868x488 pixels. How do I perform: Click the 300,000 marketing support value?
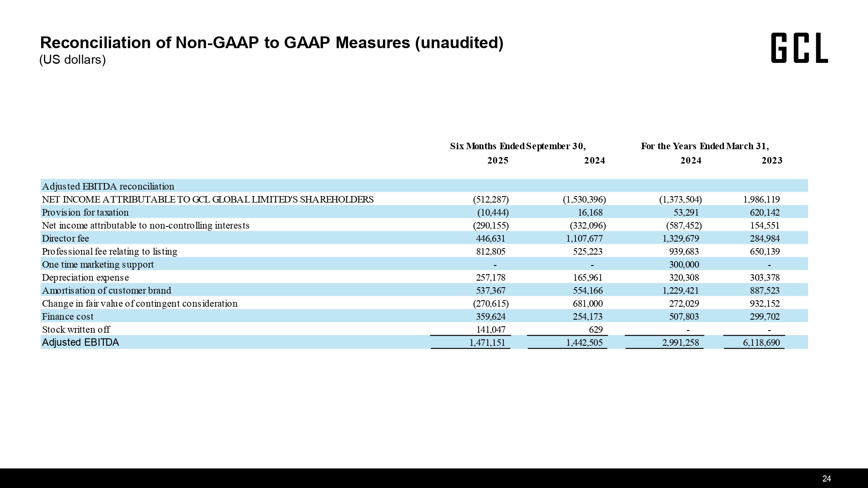tap(684, 265)
